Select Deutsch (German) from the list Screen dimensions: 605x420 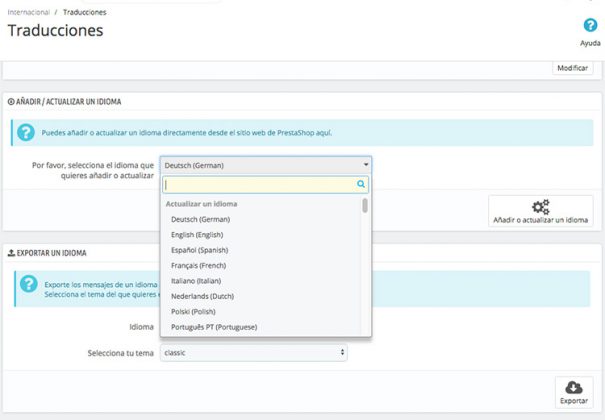tap(200, 219)
